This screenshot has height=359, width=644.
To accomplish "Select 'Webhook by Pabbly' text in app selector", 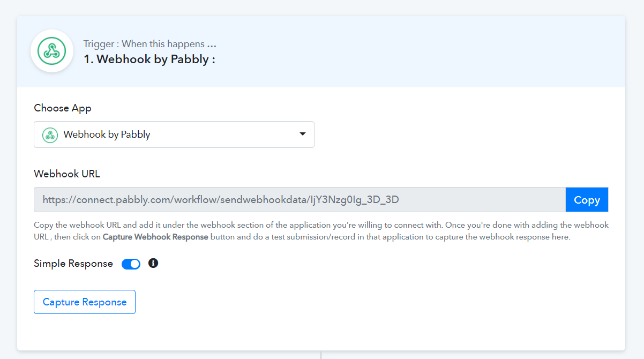I will point(107,134).
